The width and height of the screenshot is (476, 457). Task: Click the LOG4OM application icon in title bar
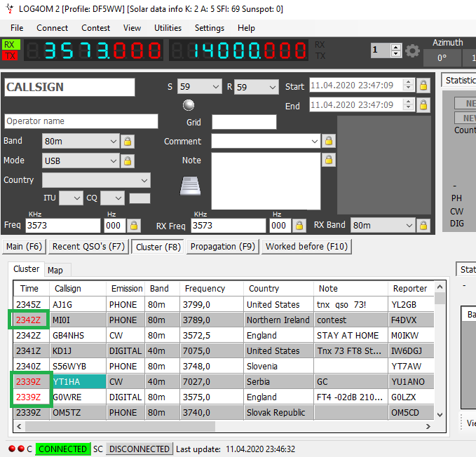click(10, 9)
